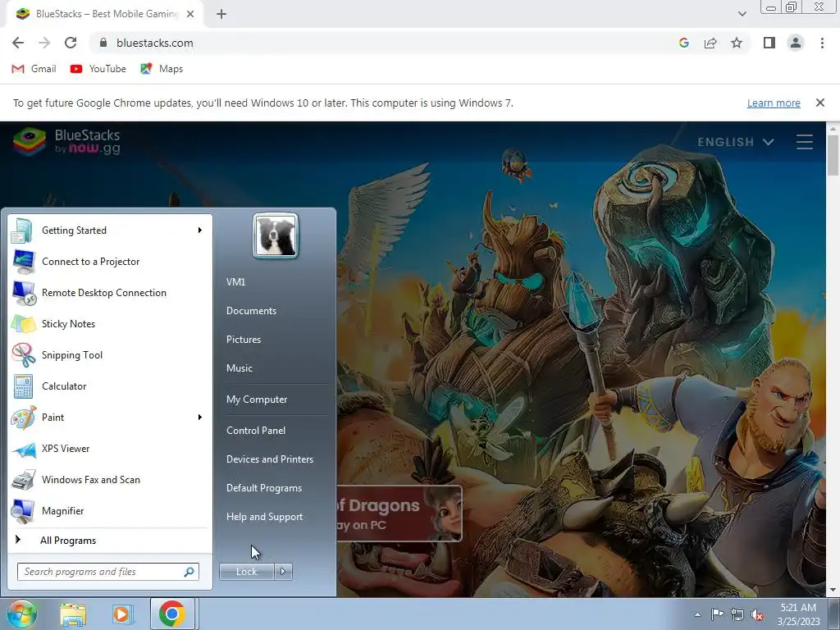This screenshot has height=630, width=840.
Task: Click the Lock button
Action: click(x=247, y=572)
